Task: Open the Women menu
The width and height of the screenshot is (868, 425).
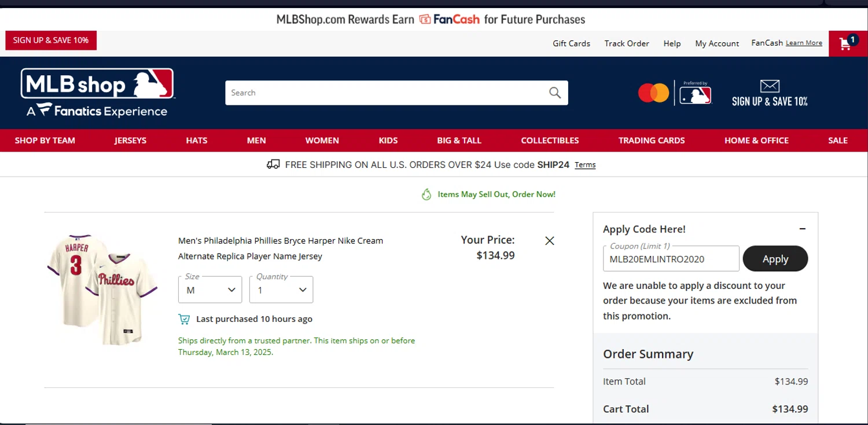Action: pos(322,140)
